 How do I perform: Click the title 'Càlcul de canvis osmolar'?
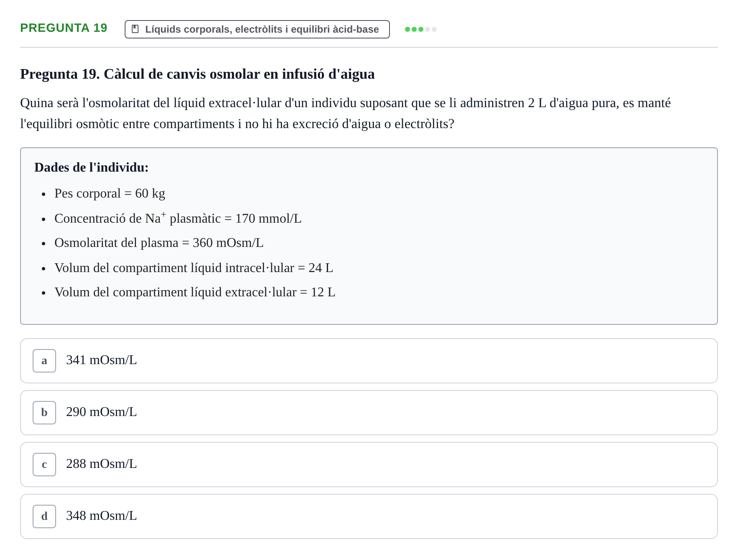point(197,74)
